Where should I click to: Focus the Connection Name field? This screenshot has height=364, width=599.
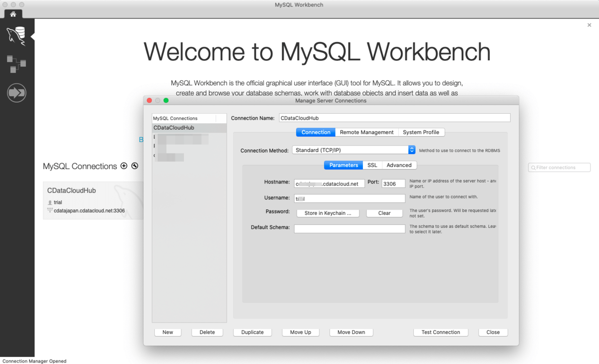(395, 118)
